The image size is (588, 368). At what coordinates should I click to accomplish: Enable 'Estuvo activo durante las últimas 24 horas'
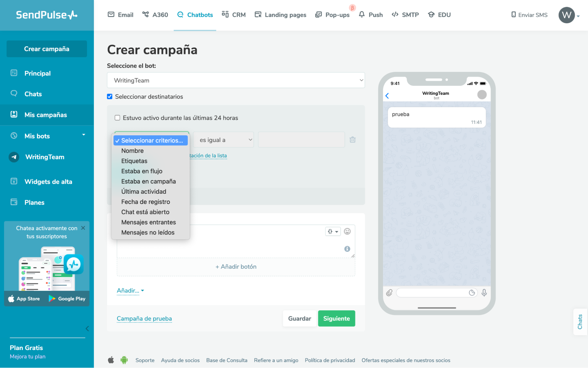point(117,118)
